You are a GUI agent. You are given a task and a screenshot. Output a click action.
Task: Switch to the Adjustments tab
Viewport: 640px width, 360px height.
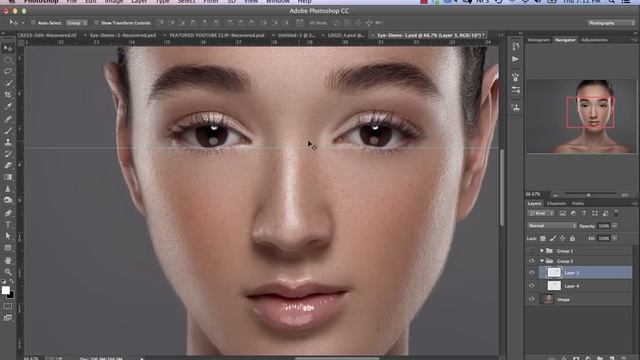tap(594, 40)
